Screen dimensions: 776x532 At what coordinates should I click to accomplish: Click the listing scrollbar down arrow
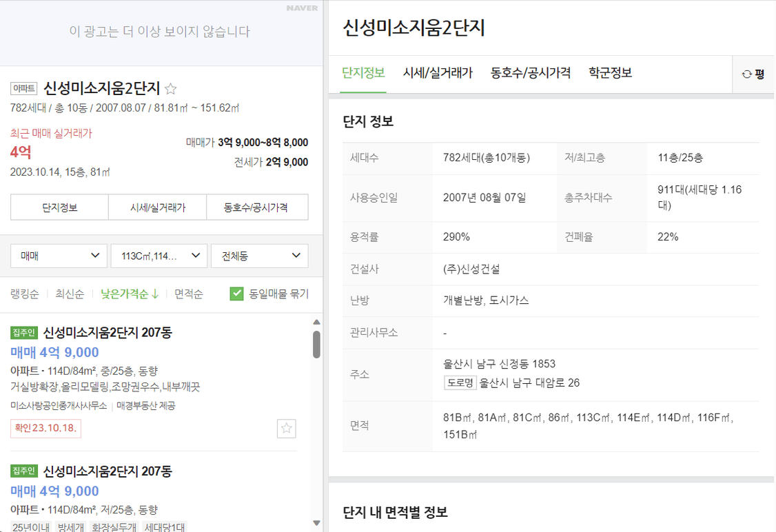click(317, 523)
